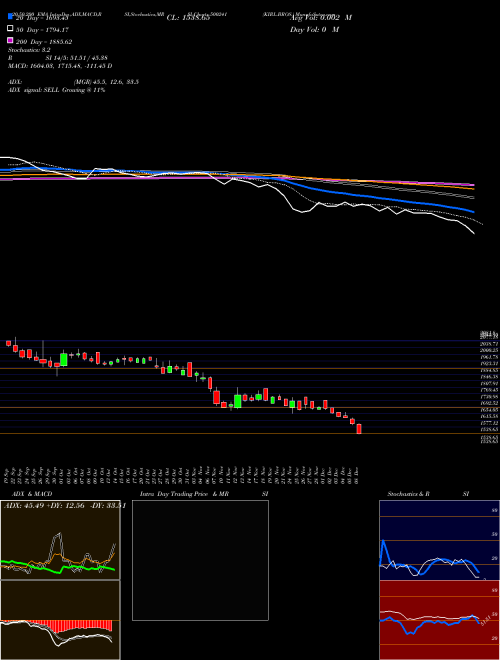Click the 'Avg Vol: 0.002 M' label
This screenshot has height=660, width=500.
321,18
